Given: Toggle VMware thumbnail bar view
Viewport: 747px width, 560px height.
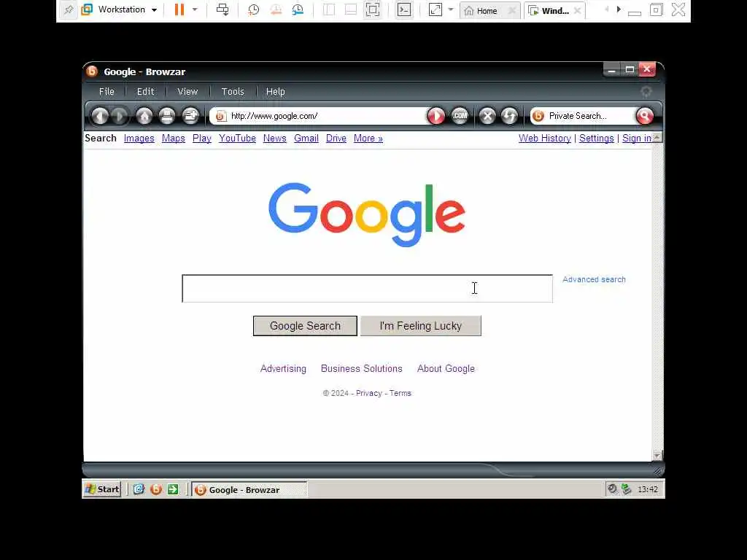Looking at the screenshot, I should pyautogui.click(x=351, y=10).
